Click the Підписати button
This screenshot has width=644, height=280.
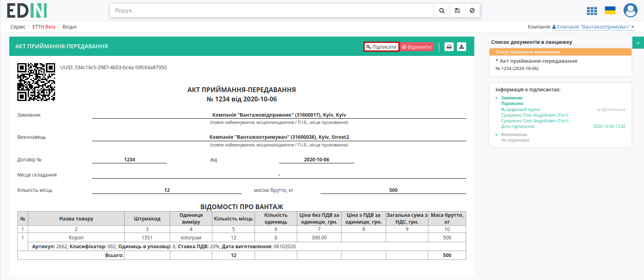(381, 47)
